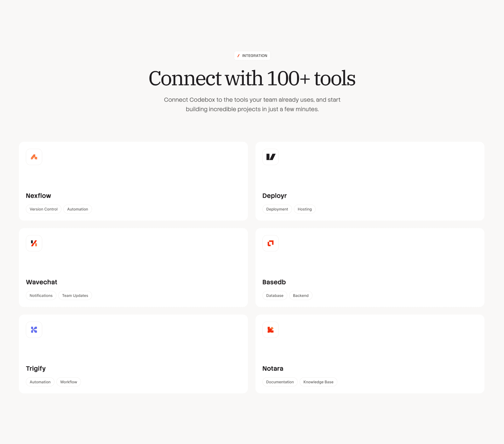The width and height of the screenshot is (504, 444).
Task: Open the red Notara logo icon
Action: click(271, 330)
